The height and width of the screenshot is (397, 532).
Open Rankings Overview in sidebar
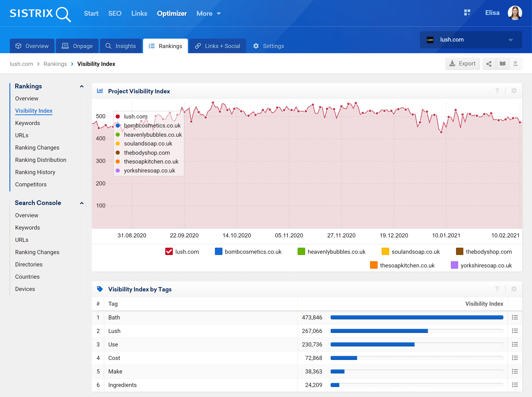pyautogui.click(x=27, y=98)
